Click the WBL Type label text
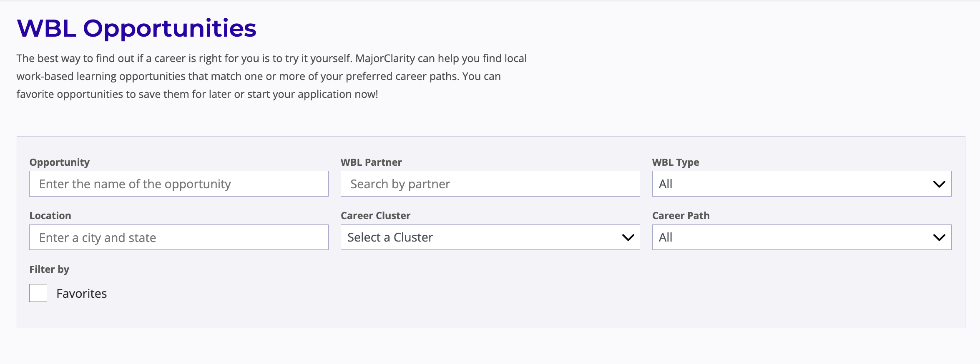The height and width of the screenshot is (364, 980). tap(676, 162)
